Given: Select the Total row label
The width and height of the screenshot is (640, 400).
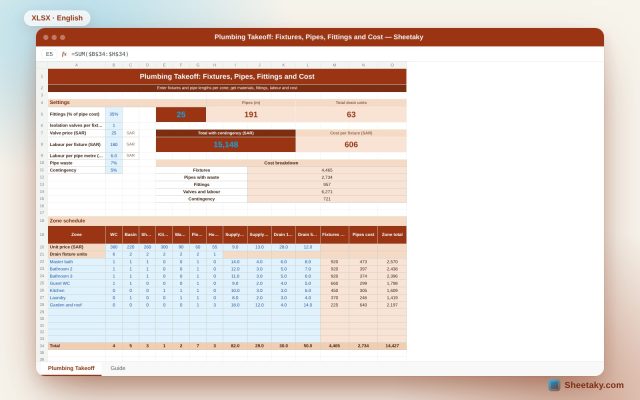Looking at the screenshot, I should coord(76,346).
